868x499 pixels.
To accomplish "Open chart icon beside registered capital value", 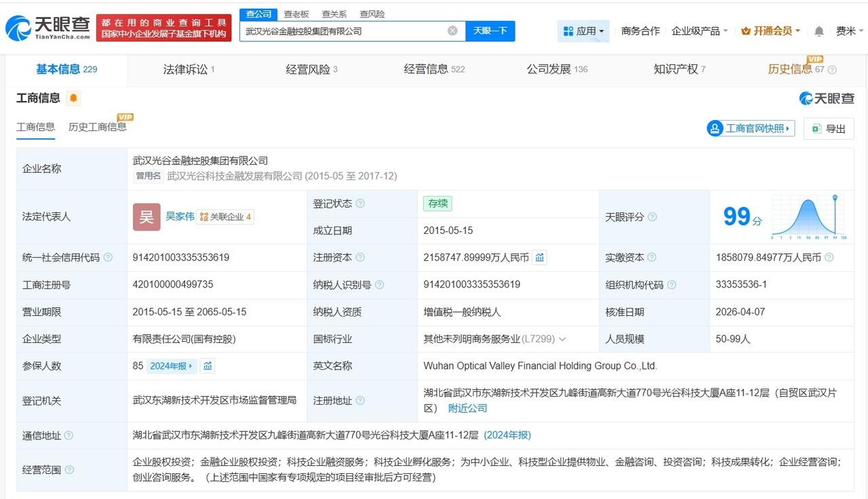I will pyautogui.click(x=540, y=258).
